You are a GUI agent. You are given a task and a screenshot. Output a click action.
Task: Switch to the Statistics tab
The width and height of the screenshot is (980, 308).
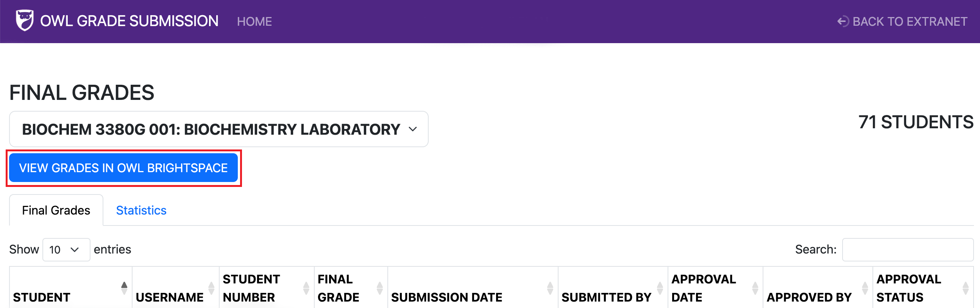coord(141,210)
